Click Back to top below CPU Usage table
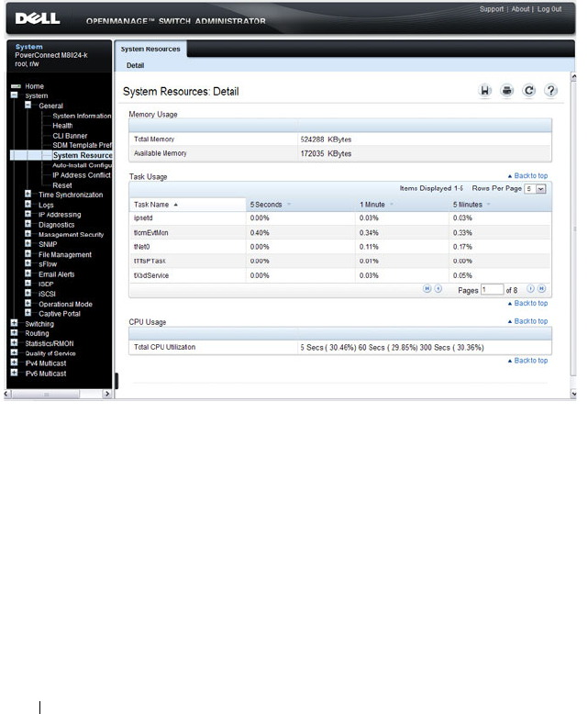The height and width of the screenshot is (714, 588). click(x=528, y=361)
